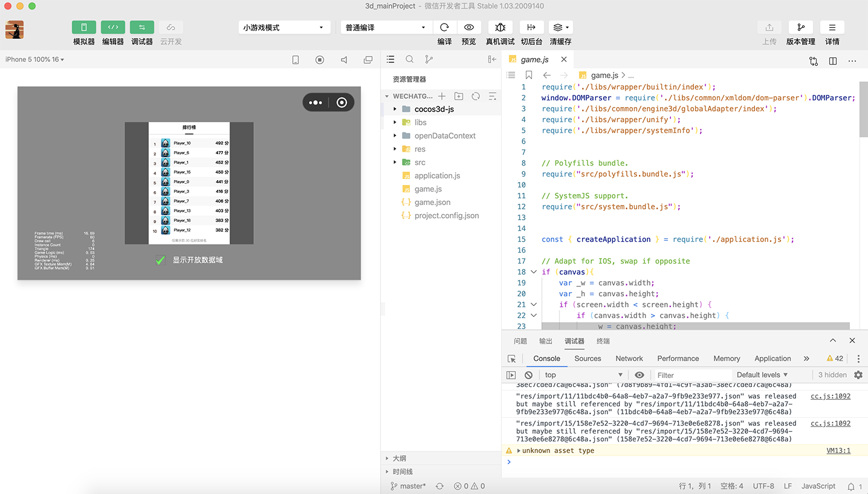Click the editor split view icon
The image size is (868, 494).
833,61
